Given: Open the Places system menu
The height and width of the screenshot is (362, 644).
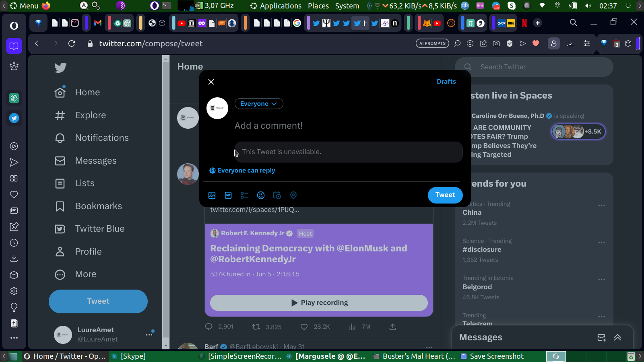Looking at the screenshot, I should coord(318,6).
